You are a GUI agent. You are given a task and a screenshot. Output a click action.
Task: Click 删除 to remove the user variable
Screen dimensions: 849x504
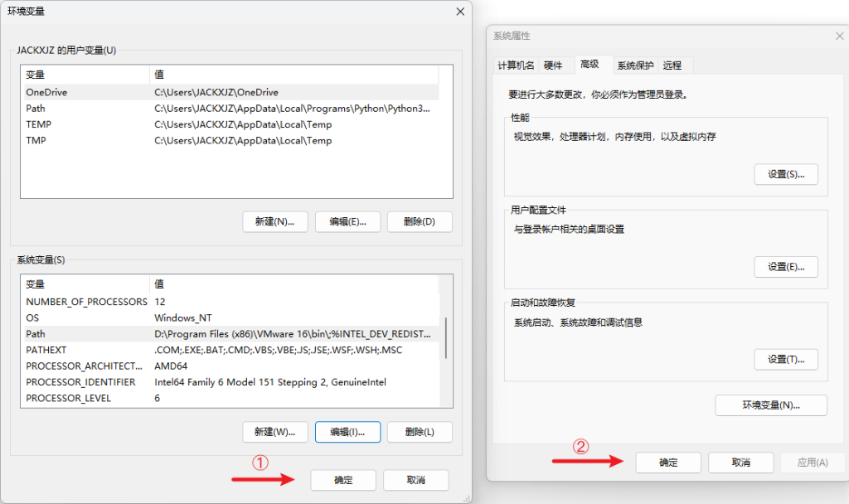420,221
